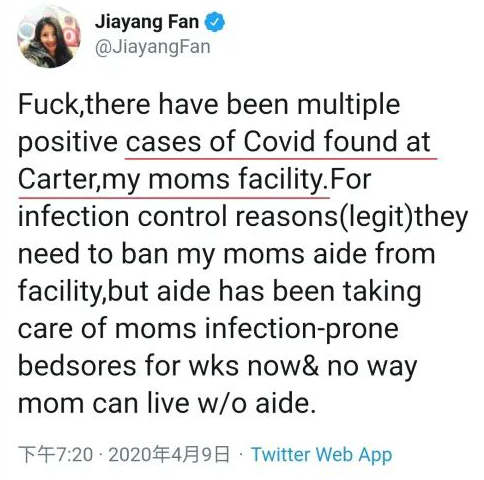Open the Twitter Web App source link
This screenshot has height=480, width=484.
click(x=322, y=454)
